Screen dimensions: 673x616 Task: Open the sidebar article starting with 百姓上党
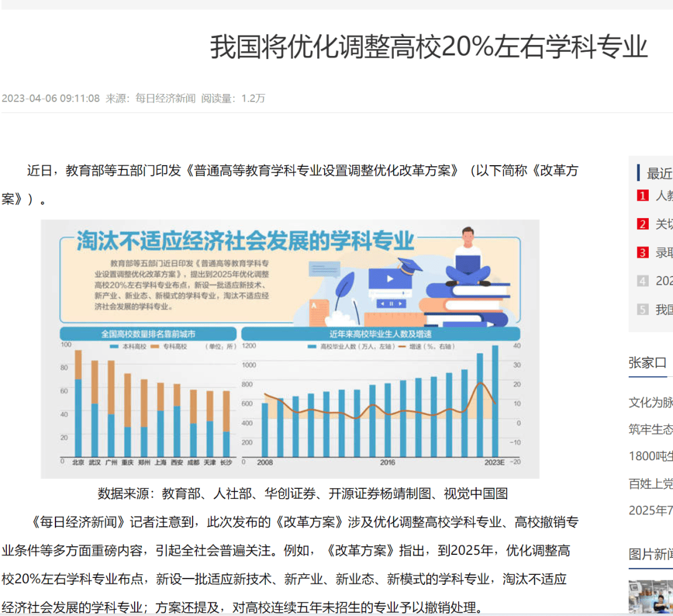click(651, 483)
